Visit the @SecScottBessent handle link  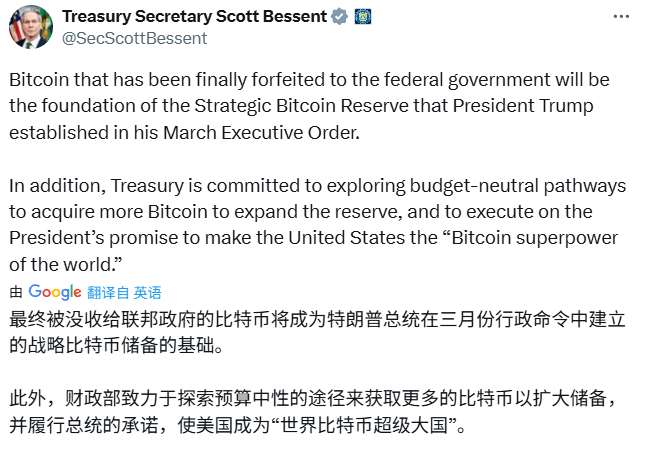point(134,38)
